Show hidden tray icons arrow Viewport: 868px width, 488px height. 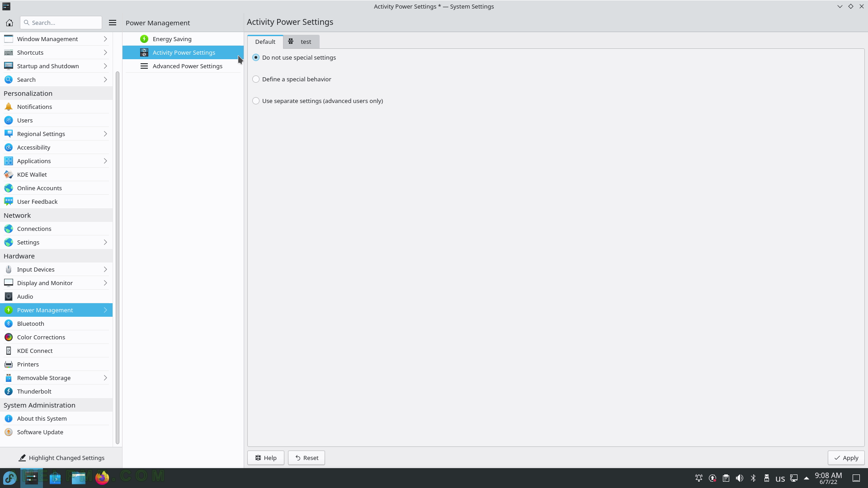tap(807, 478)
